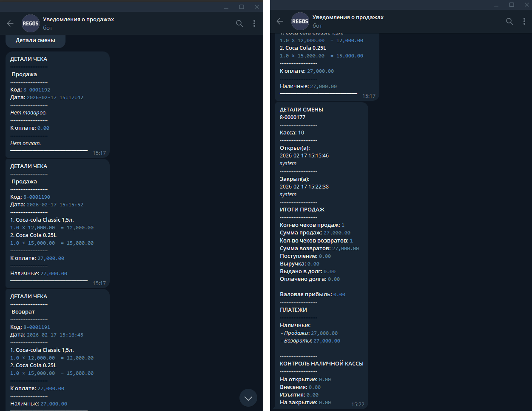The width and height of the screenshot is (532, 411).
Task: Open three-dot menu in the left chat header
Action: coord(254,23)
